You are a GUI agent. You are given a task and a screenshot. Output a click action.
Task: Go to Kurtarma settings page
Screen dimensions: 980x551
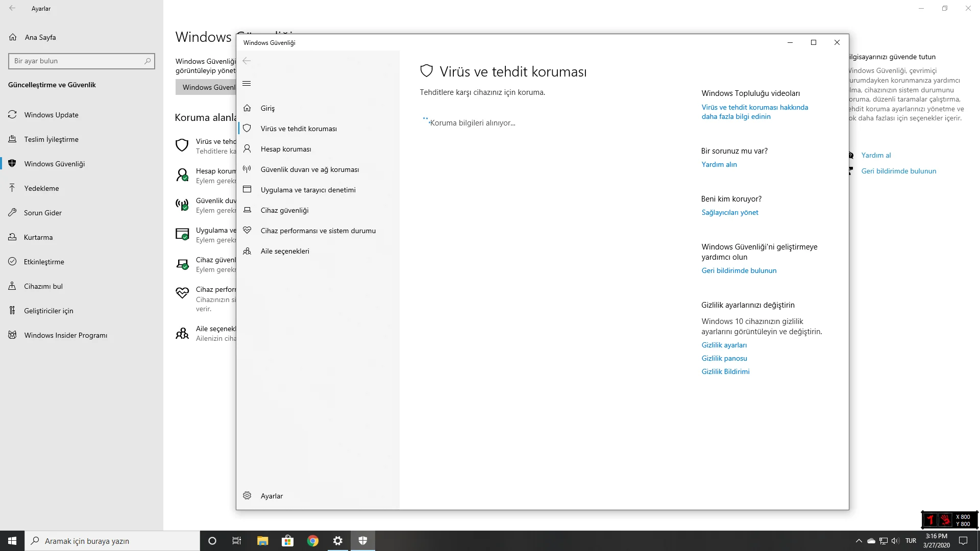(x=38, y=237)
